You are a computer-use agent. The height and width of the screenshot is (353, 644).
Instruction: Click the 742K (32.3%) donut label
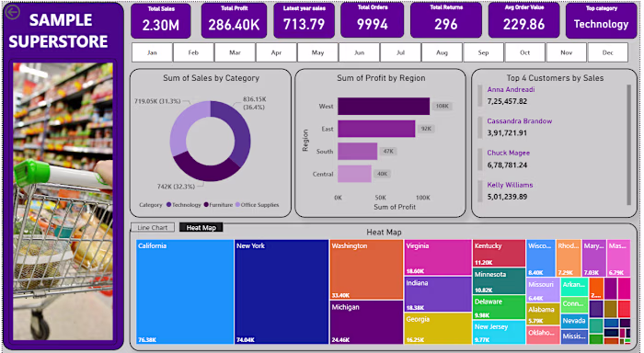tap(176, 187)
